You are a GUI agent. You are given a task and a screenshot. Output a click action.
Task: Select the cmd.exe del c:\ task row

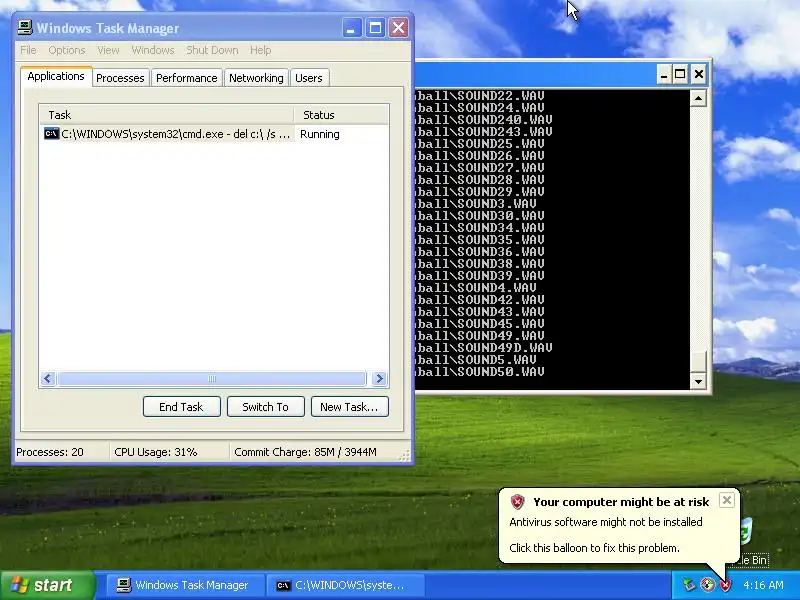coord(214,134)
